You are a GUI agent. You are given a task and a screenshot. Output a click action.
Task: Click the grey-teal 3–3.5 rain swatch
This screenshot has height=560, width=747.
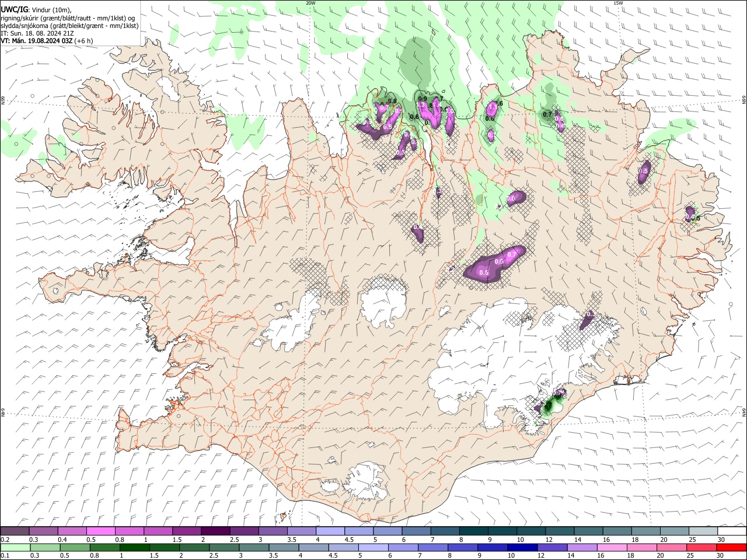coord(254,548)
